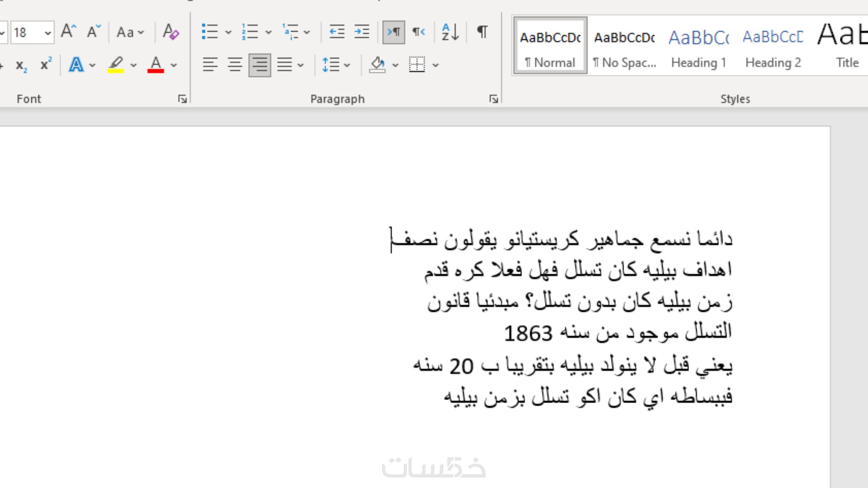Click the Superscript icon
Image resolution: width=868 pixels, height=488 pixels.
[x=46, y=65]
